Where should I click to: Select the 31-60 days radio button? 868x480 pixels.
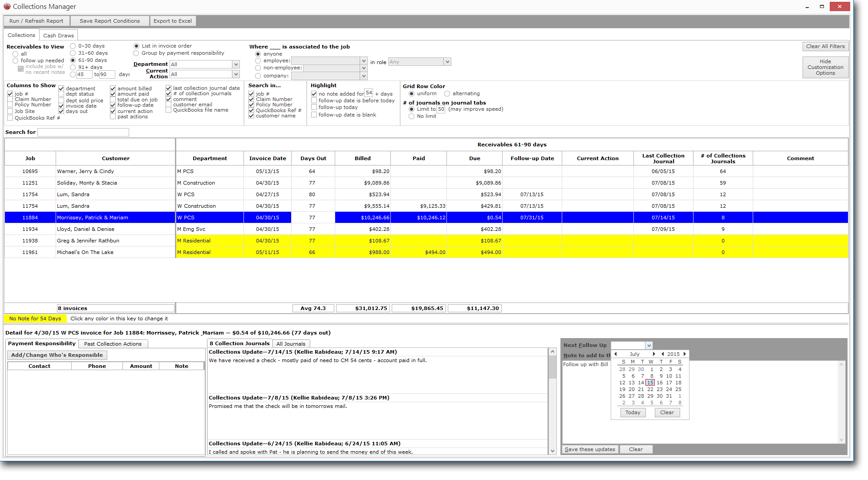tap(73, 53)
